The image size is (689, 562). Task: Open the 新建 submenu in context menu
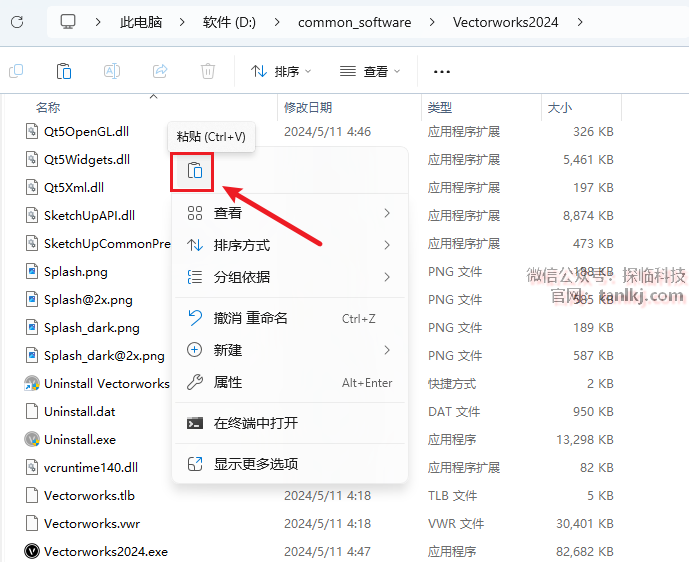(290, 350)
